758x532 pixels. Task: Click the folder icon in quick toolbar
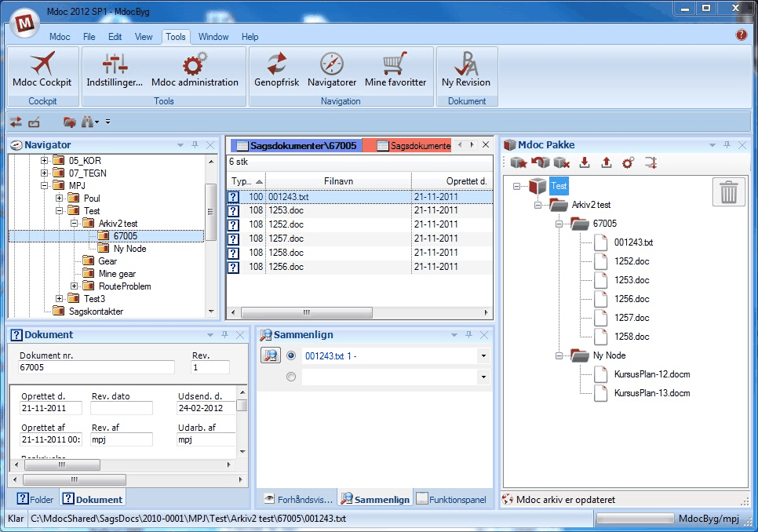pyautogui.click(x=70, y=122)
